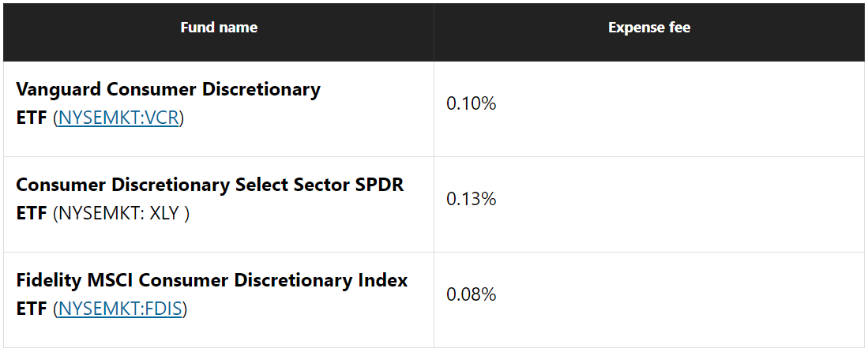
Task: Click the 0.13% expense fee value
Action: click(x=471, y=199)
